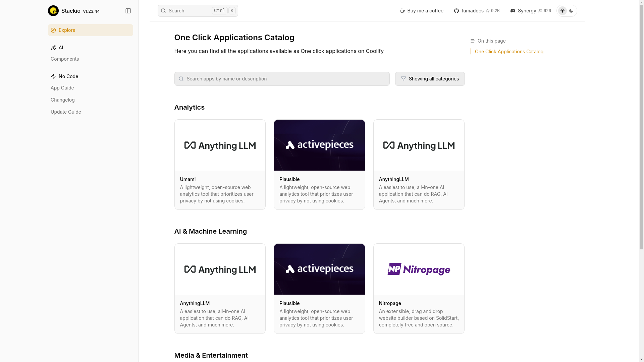Go to One Click Applications Catalog anchor
The image size is (644, 362).
(509, 52)
